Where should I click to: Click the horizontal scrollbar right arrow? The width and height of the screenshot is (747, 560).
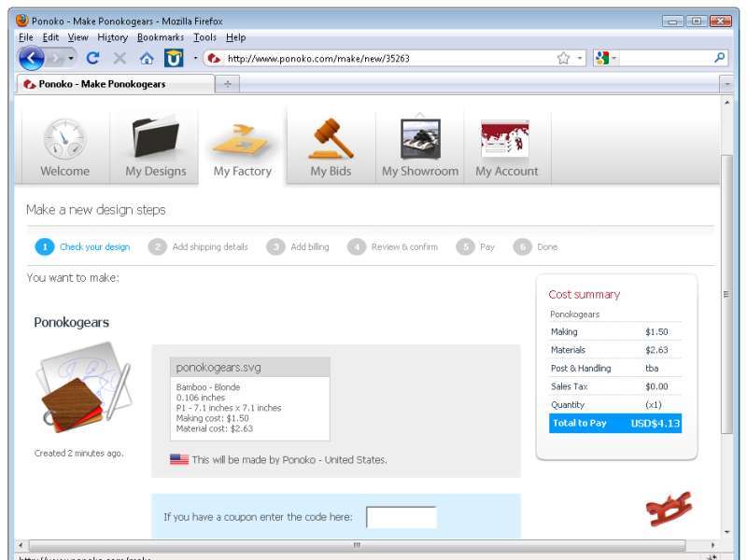tap(712, 545)
